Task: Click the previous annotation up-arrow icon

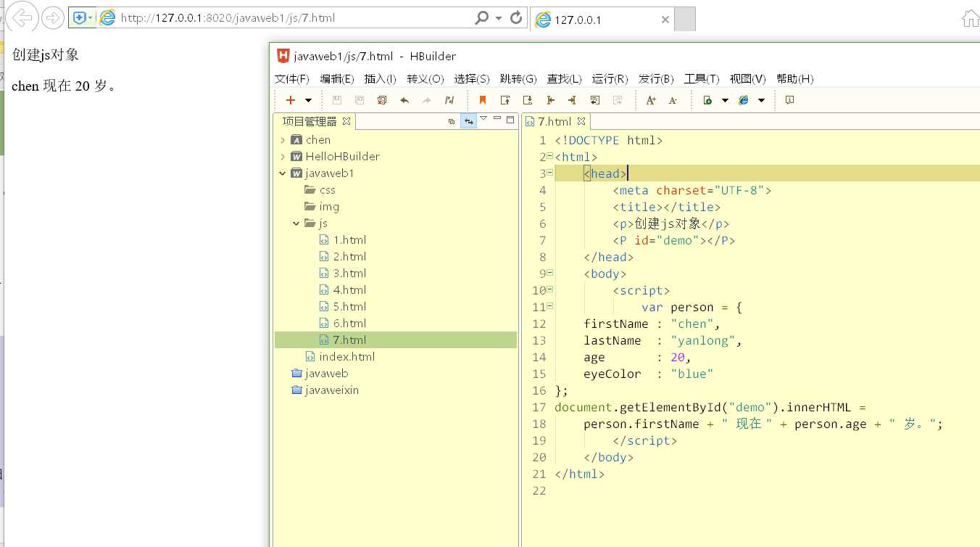Action: coord(505,100)
